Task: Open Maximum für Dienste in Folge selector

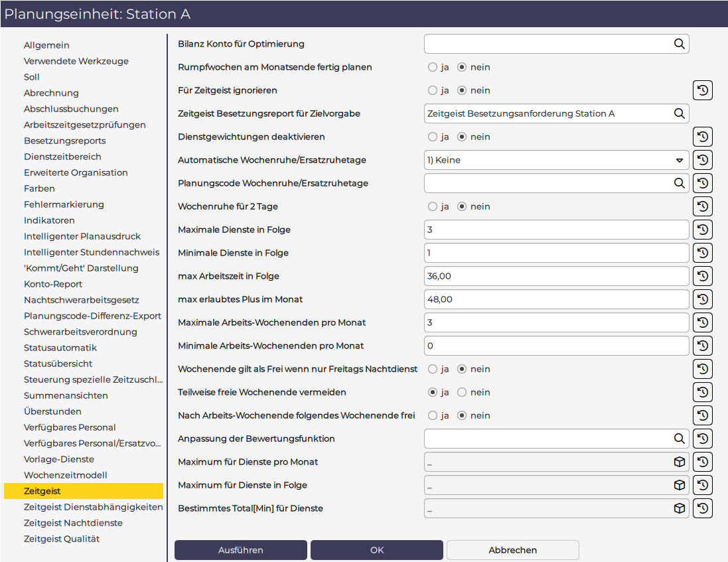Action: coord(679,485)
